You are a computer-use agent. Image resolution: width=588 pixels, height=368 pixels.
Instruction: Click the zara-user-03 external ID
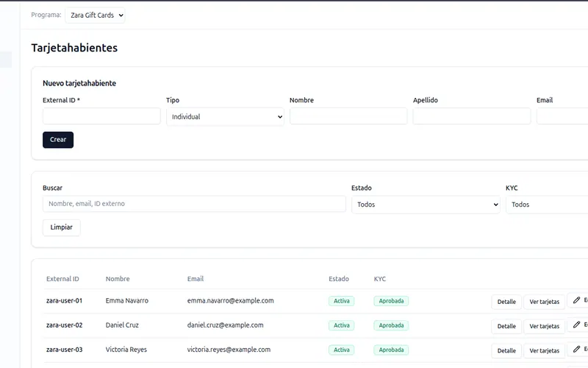[x=64, y=350]
